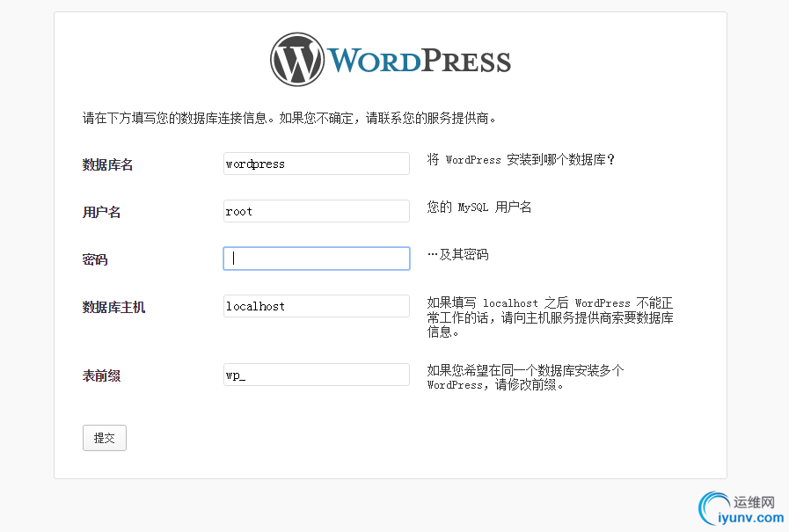Click the 提交 submit button
Viewport: 789px width, 532px height.
tap(105, 438)
